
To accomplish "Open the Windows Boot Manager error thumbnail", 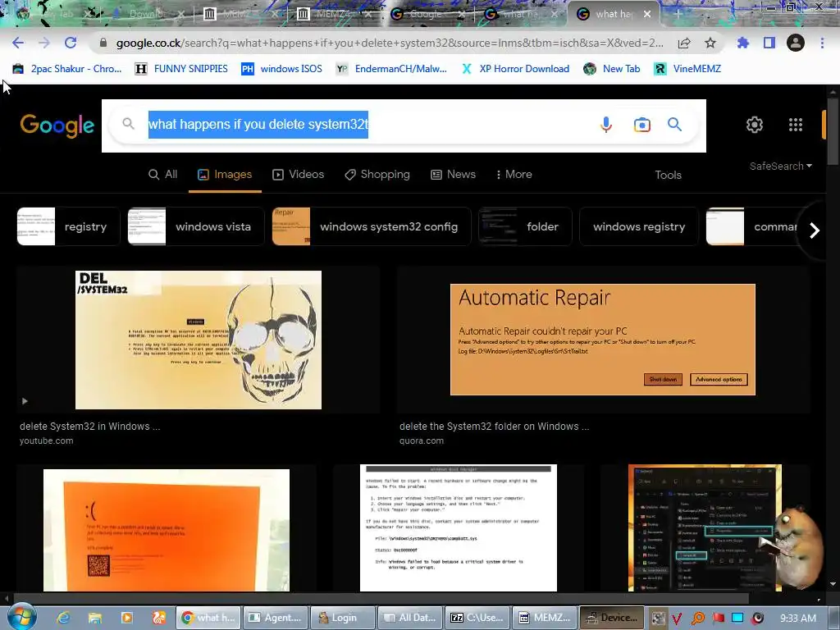I will coord(459,528).
